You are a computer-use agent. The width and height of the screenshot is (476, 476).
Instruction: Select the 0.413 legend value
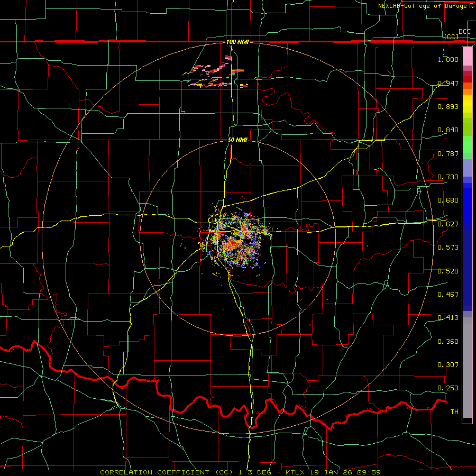448,318
